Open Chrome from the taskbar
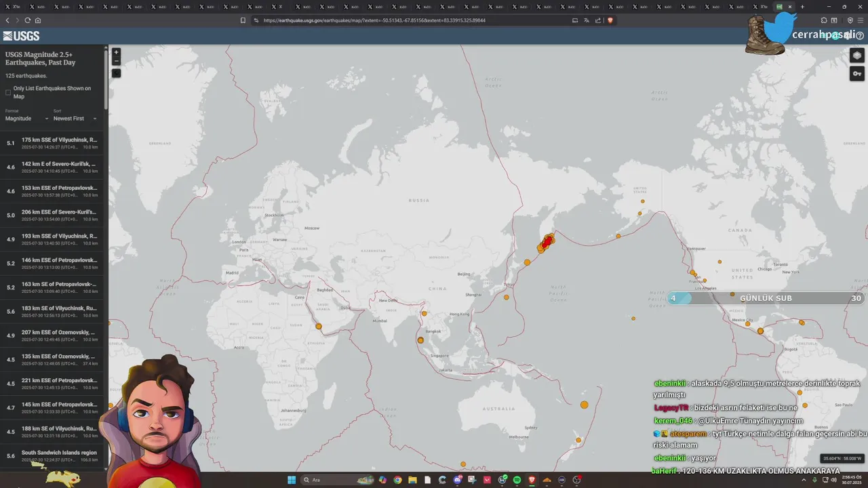This screenshot has height=488, width=868. (x=397, y=480)
